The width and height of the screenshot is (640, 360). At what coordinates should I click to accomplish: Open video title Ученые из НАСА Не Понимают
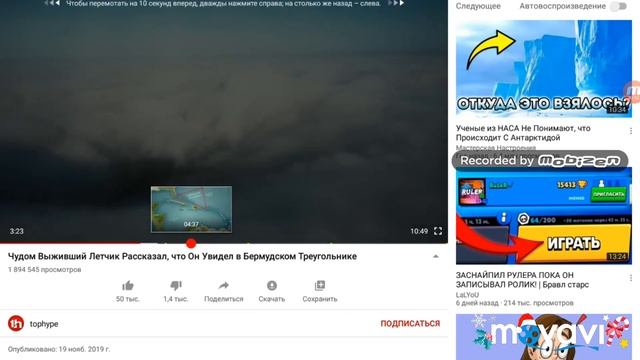click(x=523, y=133)
